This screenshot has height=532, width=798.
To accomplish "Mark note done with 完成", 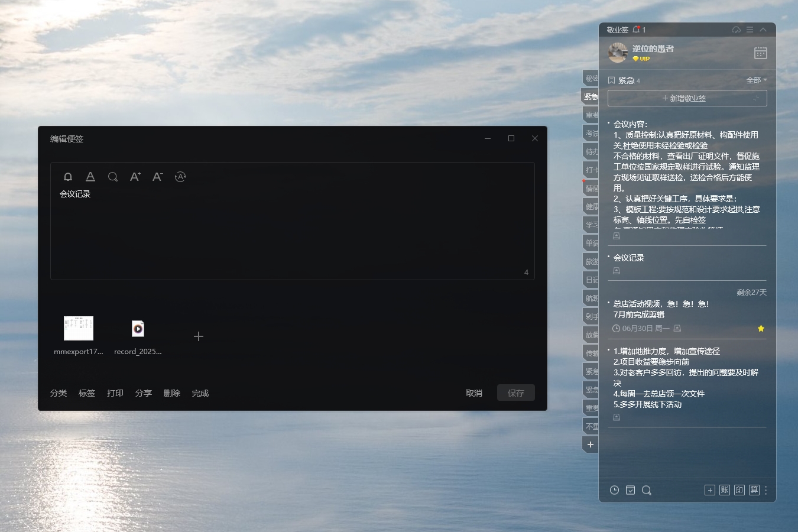I will tap(200, 393).
